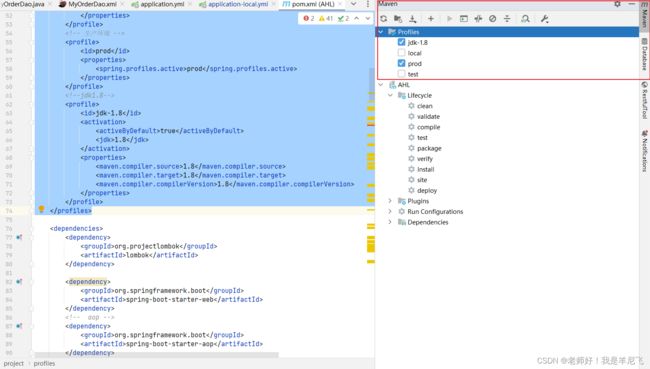Click generate sources and update folders icon
The height and width of the screenshot is (369, 650).
pos(398,19)
